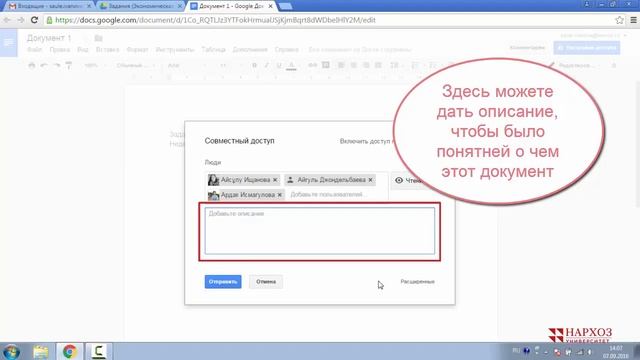Click the RU language indicator
640x360 pixels.
[516, 351]
